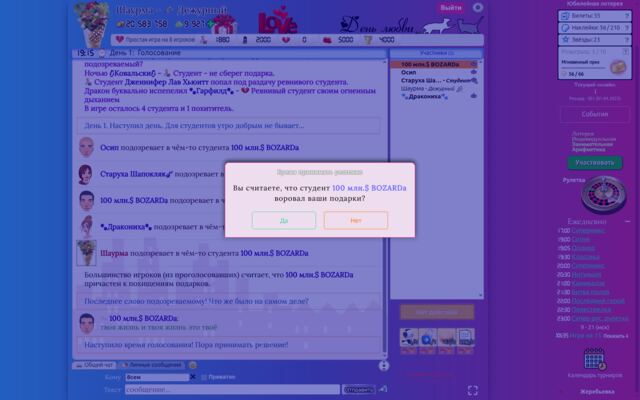
Task: Use the fourth extra item icon under actions
Action: coord(465,340)
